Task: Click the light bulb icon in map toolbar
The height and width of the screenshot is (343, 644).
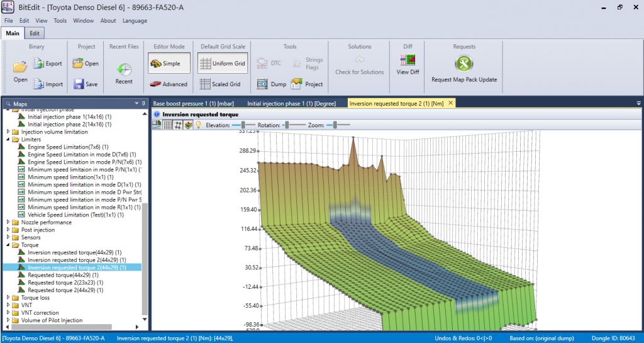Action: click(198, 125)
